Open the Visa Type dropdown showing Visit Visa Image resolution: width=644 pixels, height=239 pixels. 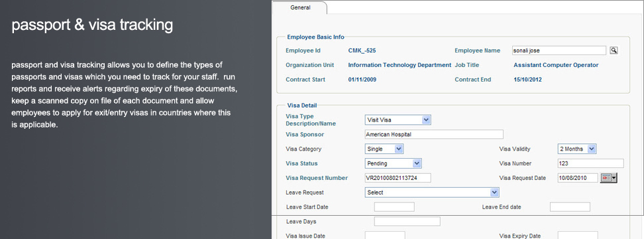point(398,119)
